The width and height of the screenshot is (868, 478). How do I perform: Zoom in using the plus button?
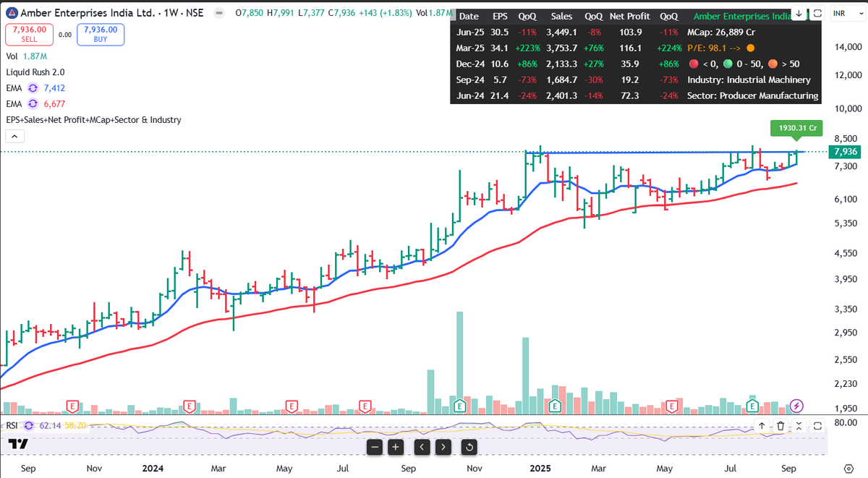click(396, 447)
